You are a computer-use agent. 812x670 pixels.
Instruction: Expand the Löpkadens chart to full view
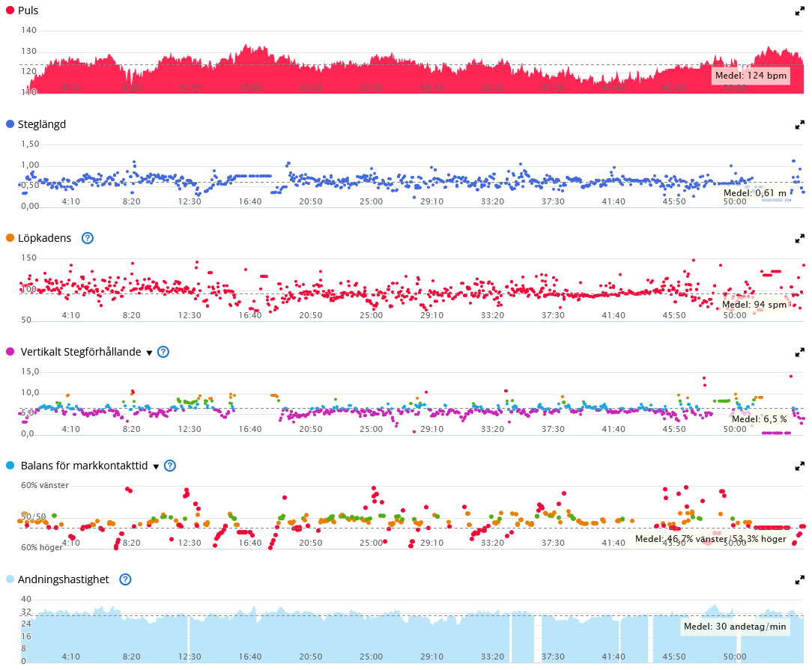(x=799, y=239)
